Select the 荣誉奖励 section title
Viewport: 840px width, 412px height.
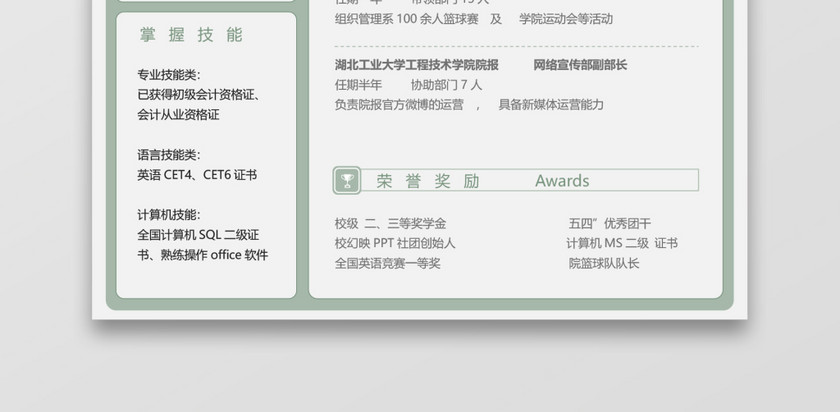(428, 181)
